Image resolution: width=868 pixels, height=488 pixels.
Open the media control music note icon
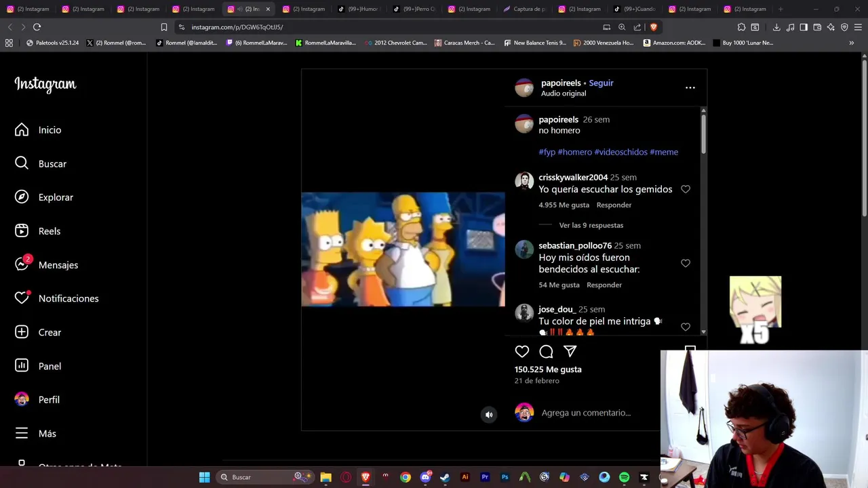(x=790, y=27)
